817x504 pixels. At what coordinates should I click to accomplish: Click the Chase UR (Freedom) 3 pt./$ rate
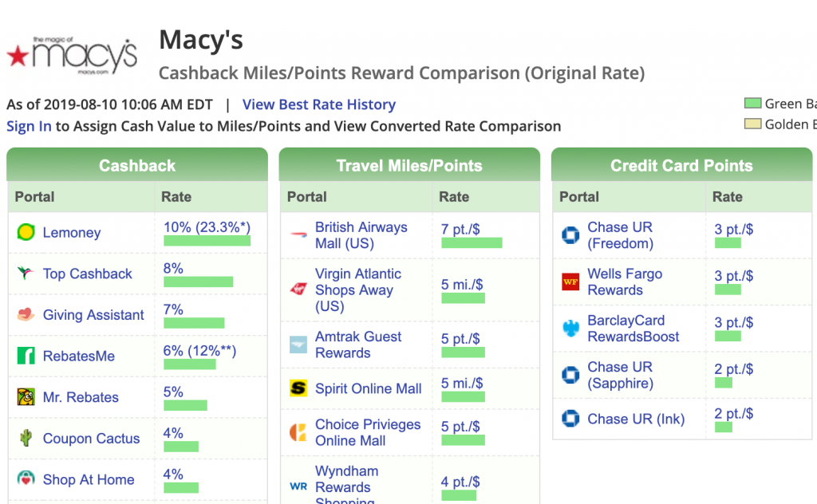[734, 230]
